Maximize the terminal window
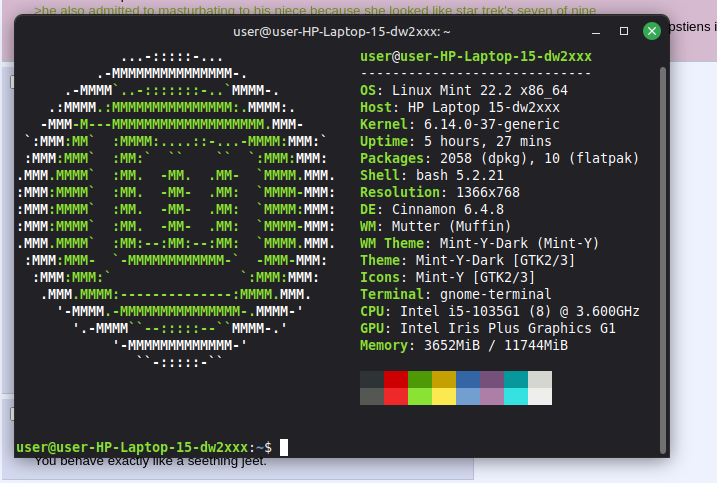This screenshot has height=483, width=717. 625,31
